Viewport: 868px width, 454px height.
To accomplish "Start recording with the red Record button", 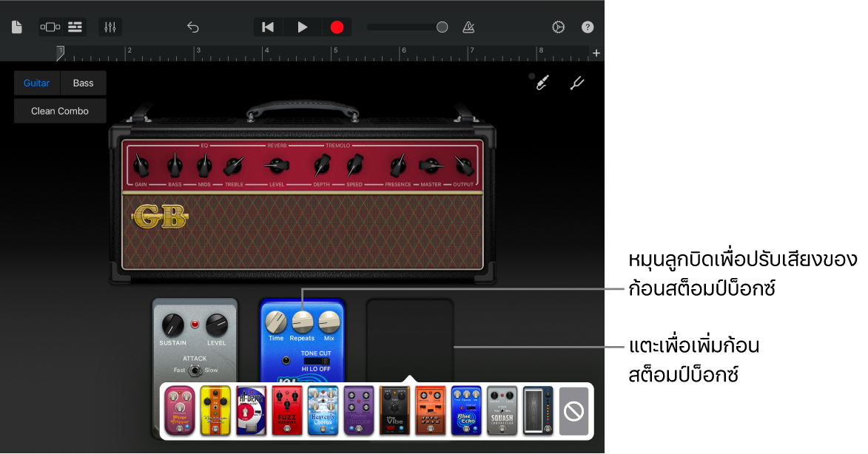I will pyautogui.click(x=337, y=27).
